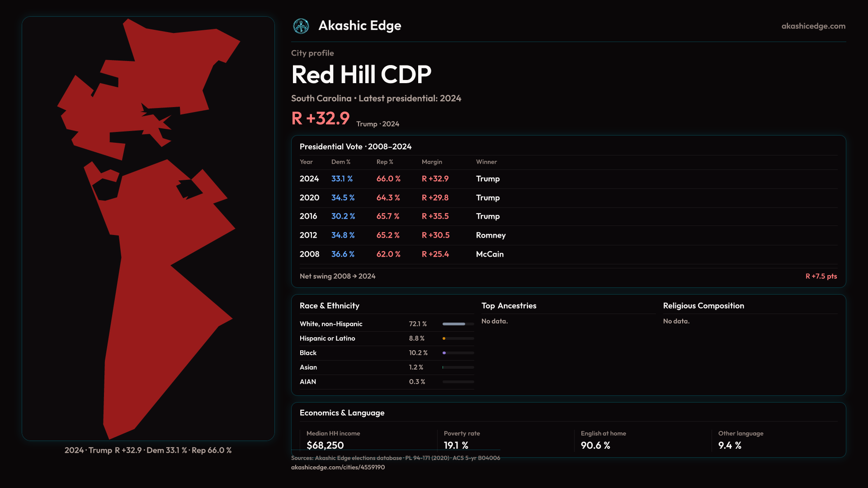Click the Red Hill CDP title
Image resolution: width=868 pixels, height=488 pixels.
(x=361, y=75)
